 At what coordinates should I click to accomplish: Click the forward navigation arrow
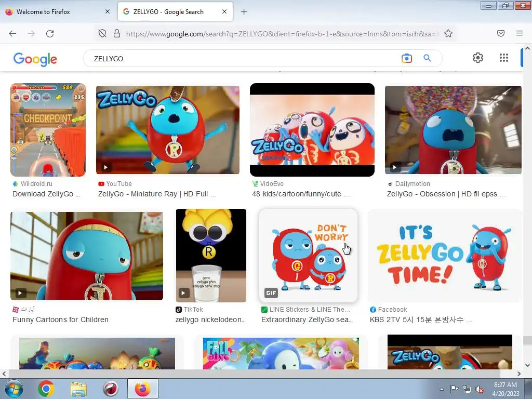(31, 34)
